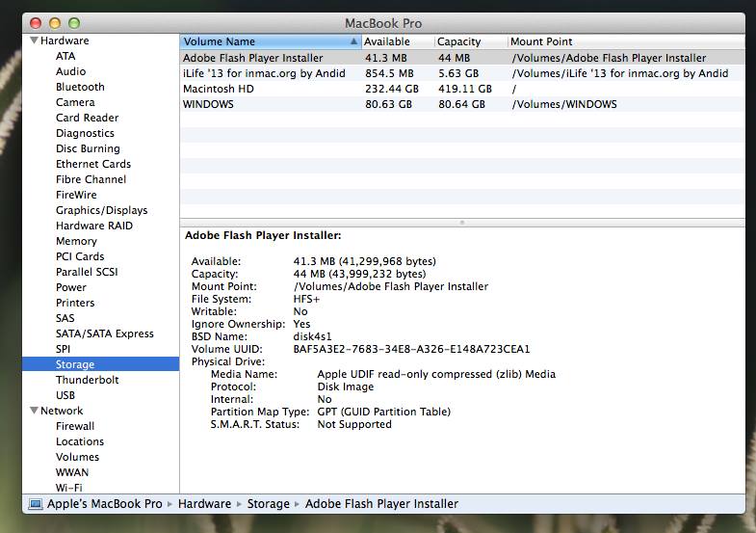Click Storage in the path bar
The width and height of the screenshot is (756, 533).
269,504
